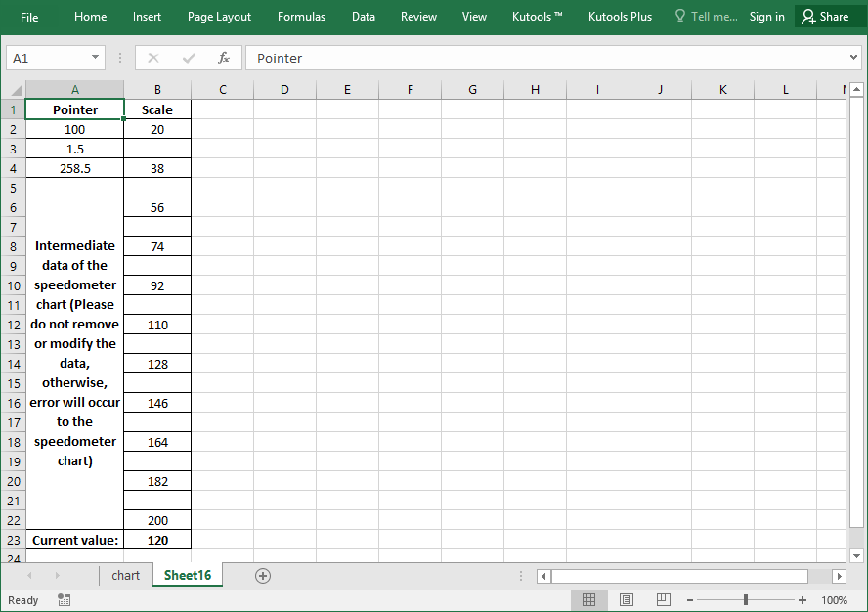Expand the formula bar with its chevron
This screenshot has height=612, width=868.
point(852,58)
